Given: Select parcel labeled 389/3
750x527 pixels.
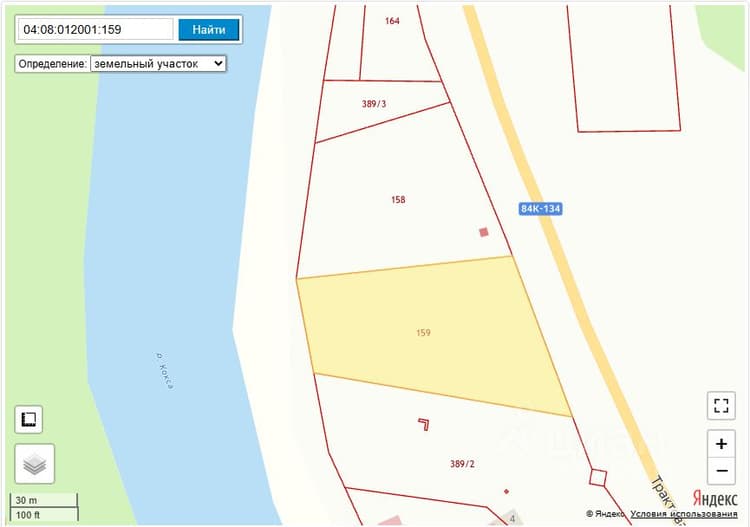Looking at the screenshot, I should (374, 103).
